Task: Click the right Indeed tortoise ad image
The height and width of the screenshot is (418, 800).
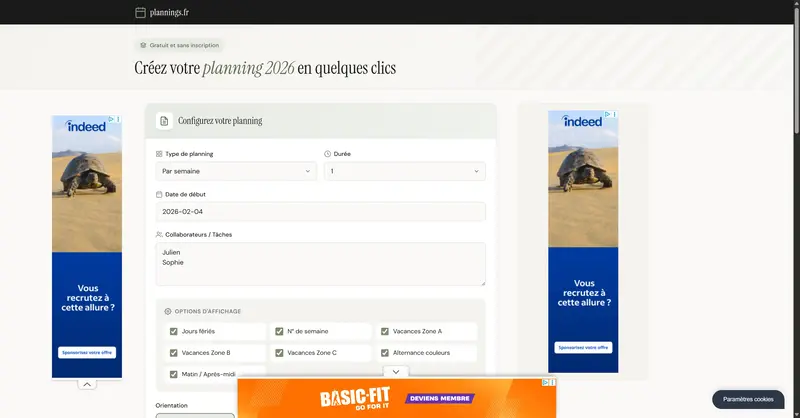Action: [583, 179]
